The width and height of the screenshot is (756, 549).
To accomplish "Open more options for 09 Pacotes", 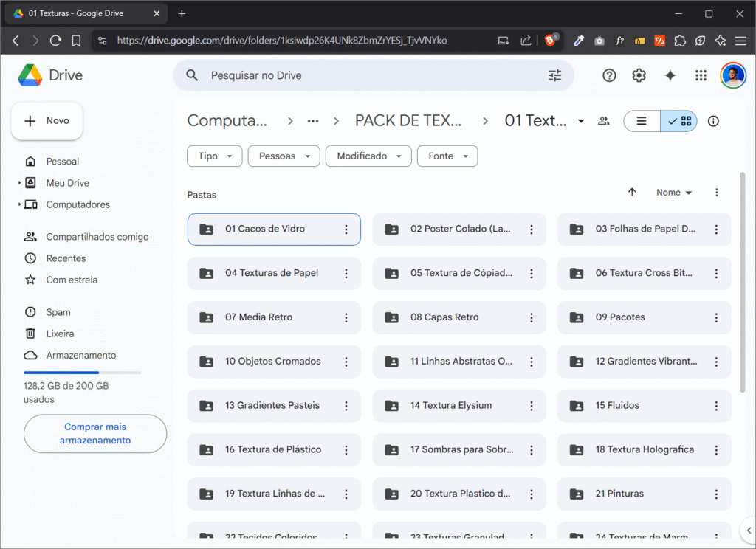I will pos(715,317).
